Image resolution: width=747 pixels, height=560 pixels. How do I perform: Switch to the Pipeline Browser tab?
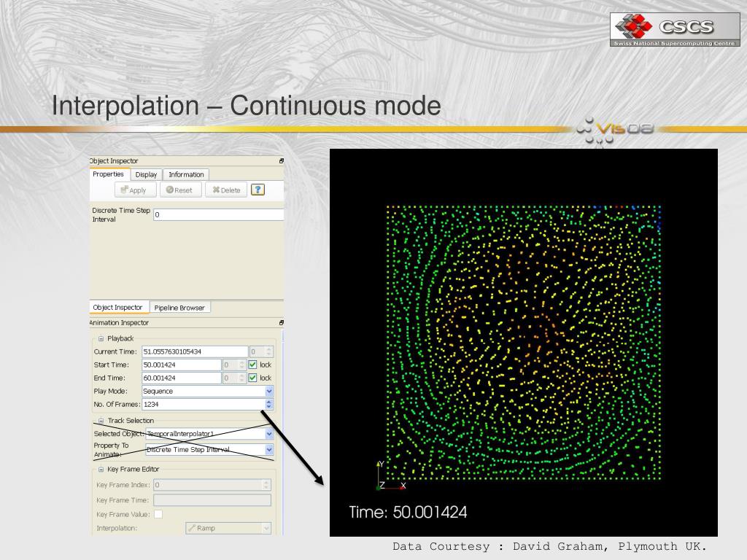(x=180, y=308)
